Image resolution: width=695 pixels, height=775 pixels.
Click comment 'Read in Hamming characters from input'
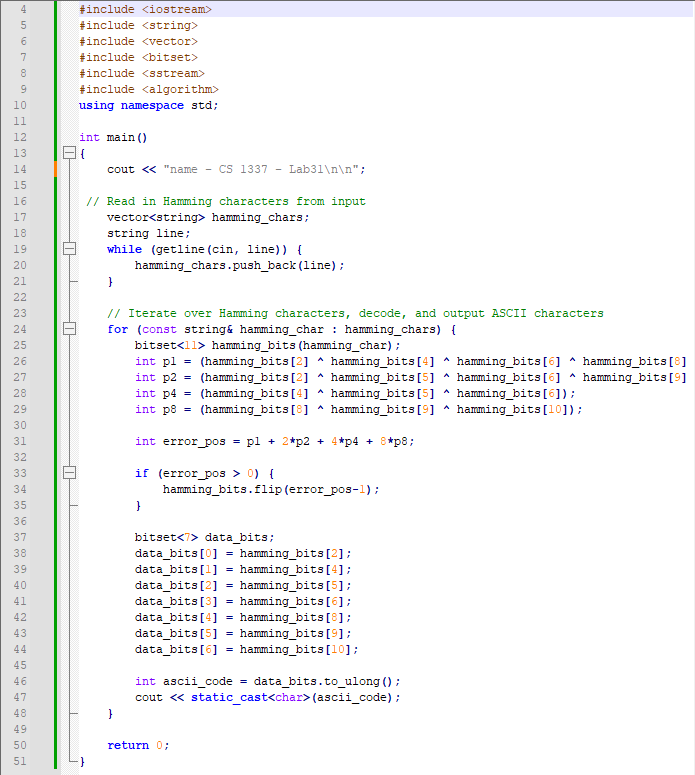(226, 201)
